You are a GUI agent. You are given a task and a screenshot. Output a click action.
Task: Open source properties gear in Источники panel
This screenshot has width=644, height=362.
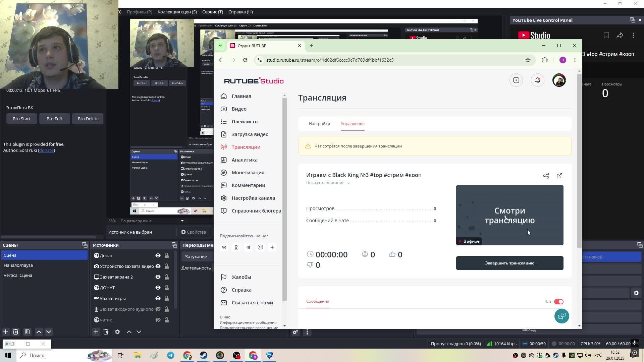coord(117,332)
